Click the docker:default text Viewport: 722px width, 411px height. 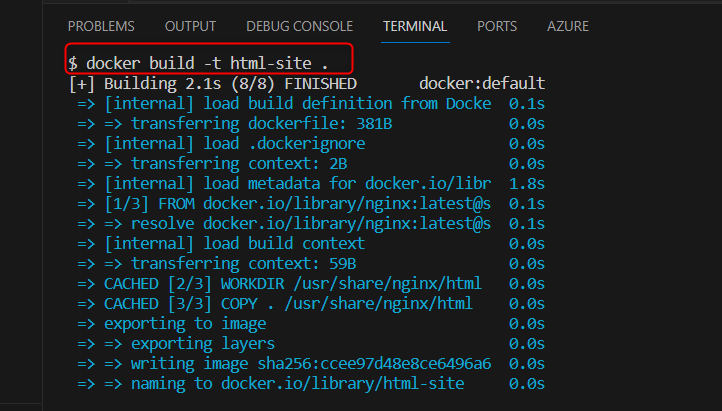[482, 84]
